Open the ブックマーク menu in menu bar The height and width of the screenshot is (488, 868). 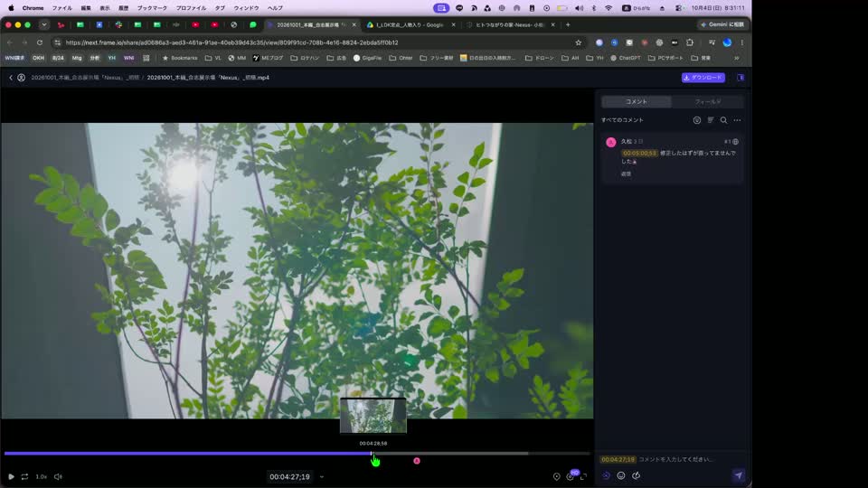(x=152, y=8)
